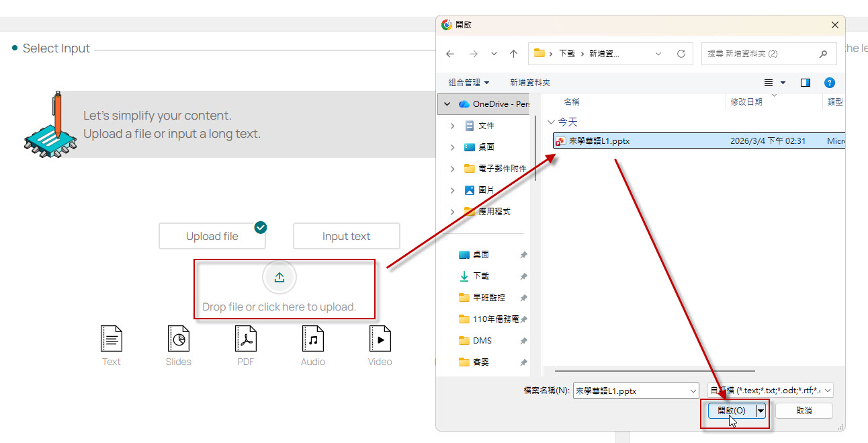Viewport: 868px width, 443px height.
Task: Click the upload arrow icon
Action: 279,278
